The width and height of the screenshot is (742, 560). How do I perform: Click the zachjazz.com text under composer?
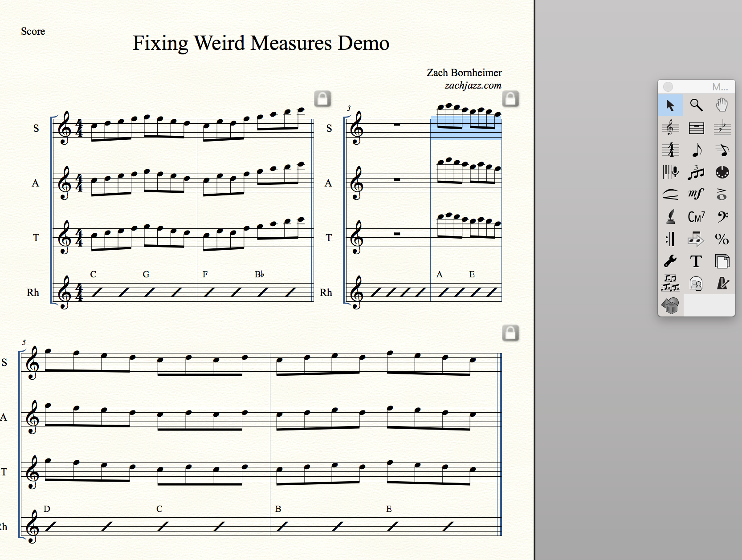click(473, 85)
